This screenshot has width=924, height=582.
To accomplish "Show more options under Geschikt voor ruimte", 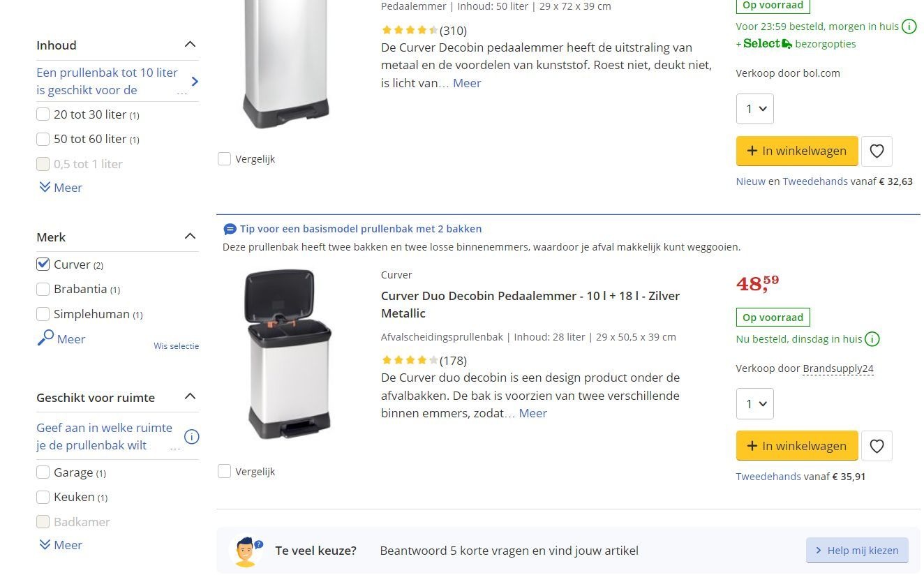I will click(61, 545).
